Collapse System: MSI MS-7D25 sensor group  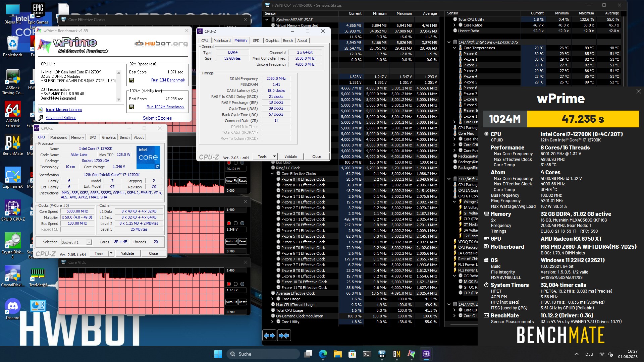267,20
